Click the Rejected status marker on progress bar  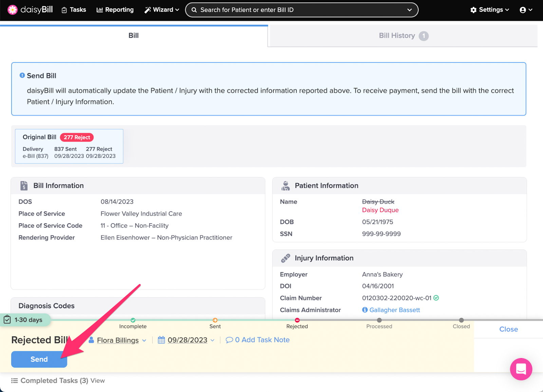297,320
